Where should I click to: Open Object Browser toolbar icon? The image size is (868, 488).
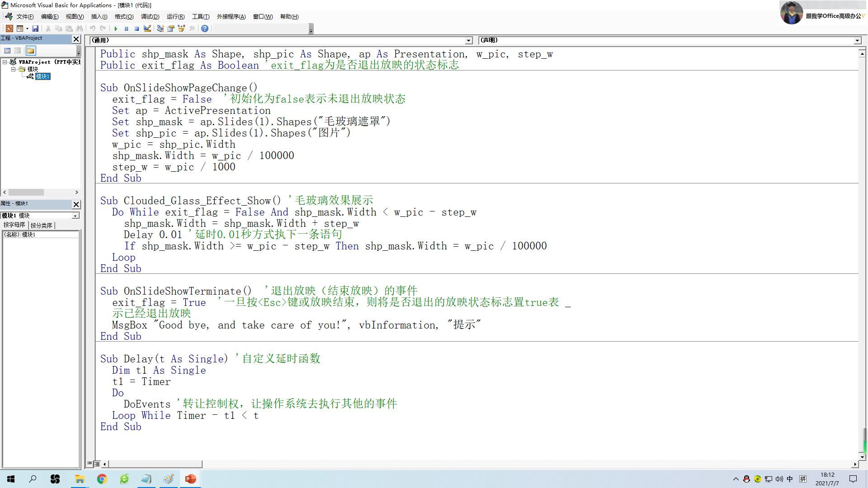tap(182, 28)
